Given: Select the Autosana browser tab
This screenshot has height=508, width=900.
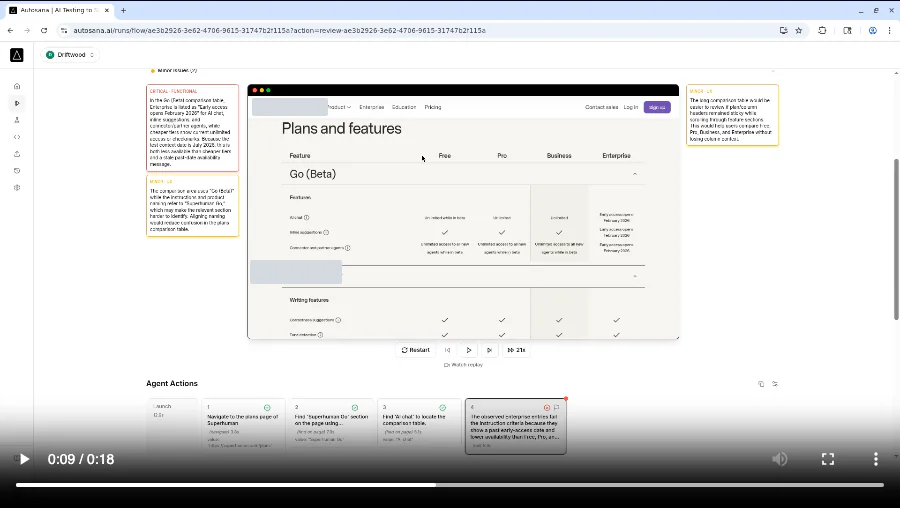Looking at the screenshot, I should (x=60, y=10).
